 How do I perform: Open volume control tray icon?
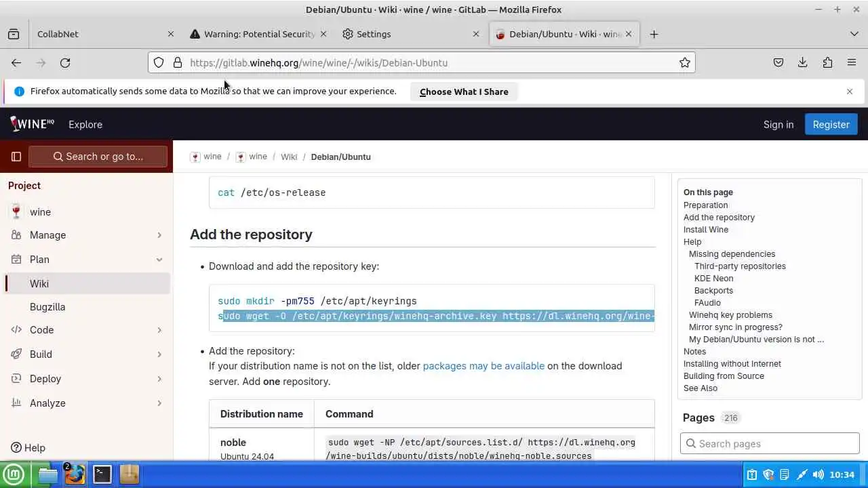(818, 474)
